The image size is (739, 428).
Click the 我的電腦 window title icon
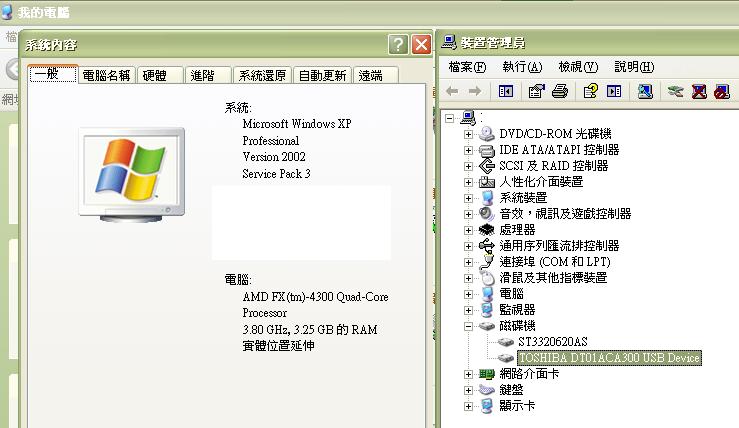[7, 12]
